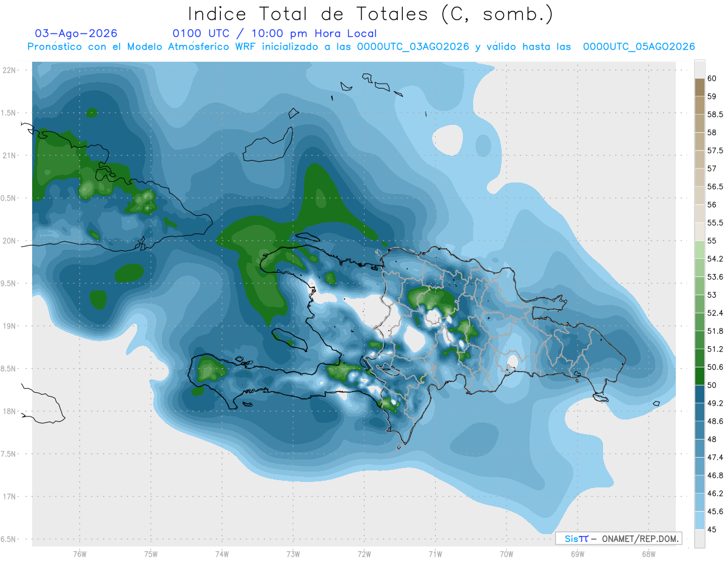Click the "55" value on the color scale
This screenshot has width=728, height=562.
712,241
